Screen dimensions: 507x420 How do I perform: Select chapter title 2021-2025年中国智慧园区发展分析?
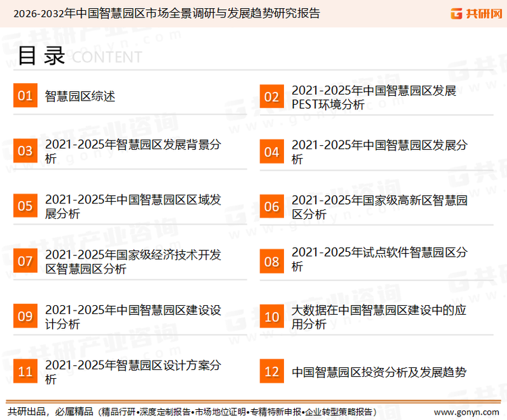click(380, 152)
